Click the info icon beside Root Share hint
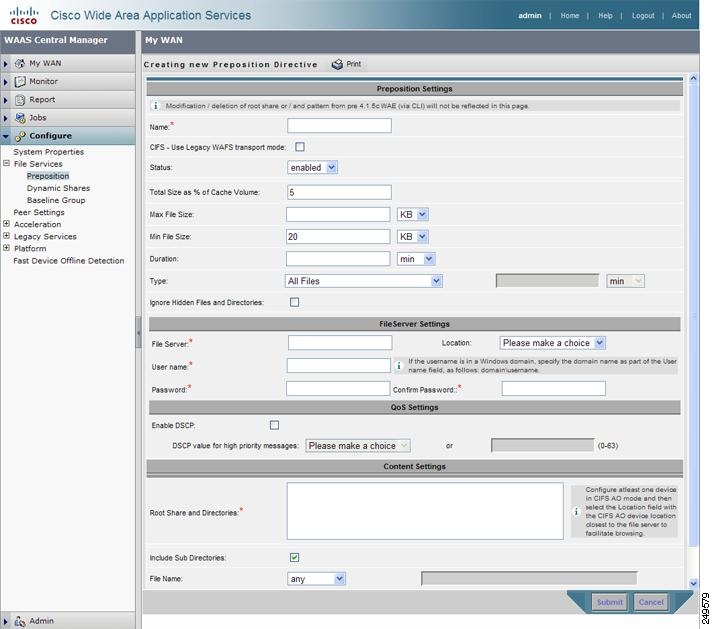This screenshot has height=629, width=712. pos(577,511)
